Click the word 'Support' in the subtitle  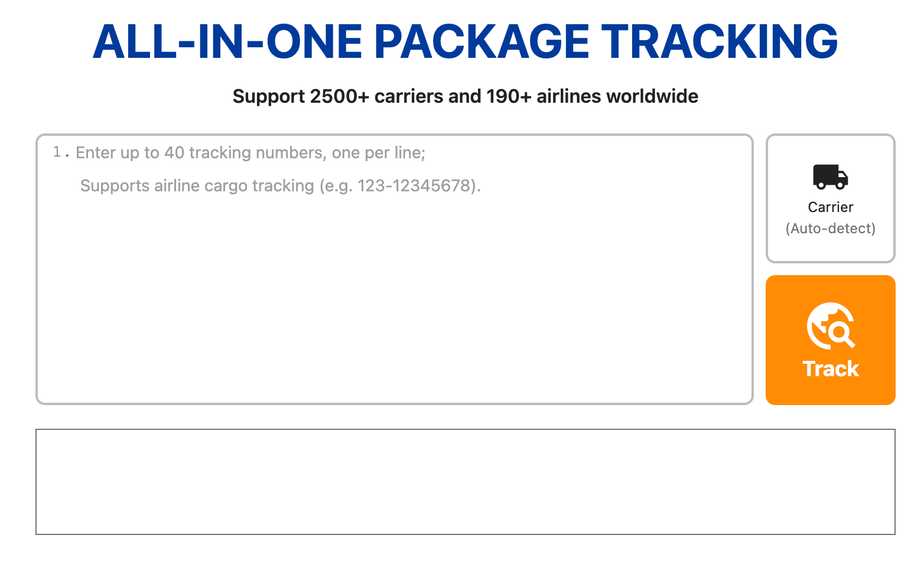(x=268, y=96)
